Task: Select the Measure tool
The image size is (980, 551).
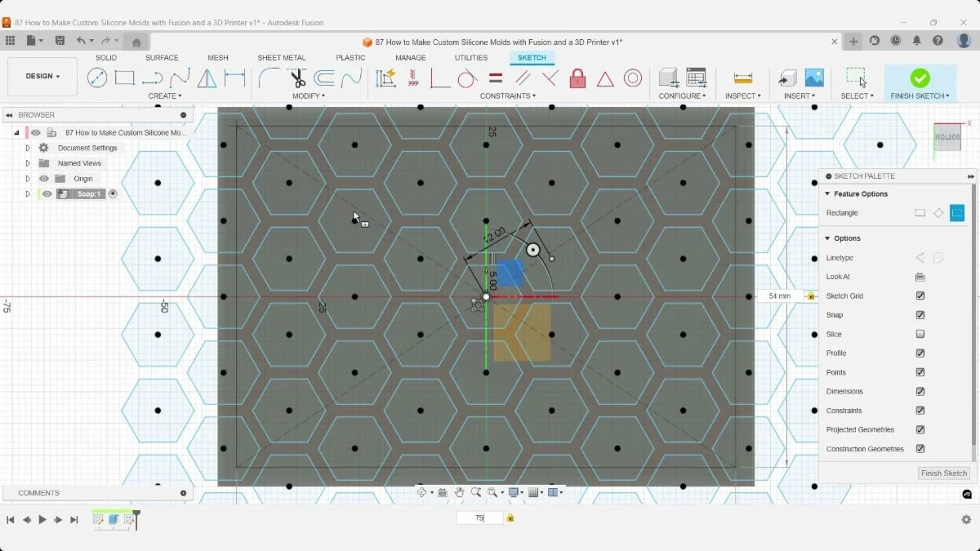Action: tap(743, 78)
